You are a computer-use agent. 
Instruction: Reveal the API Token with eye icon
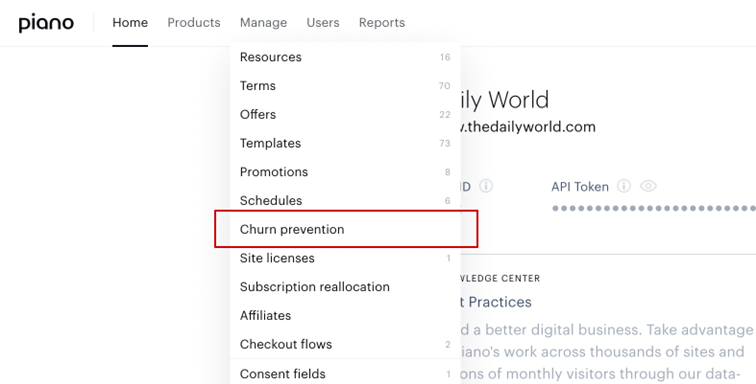(648, 186)
